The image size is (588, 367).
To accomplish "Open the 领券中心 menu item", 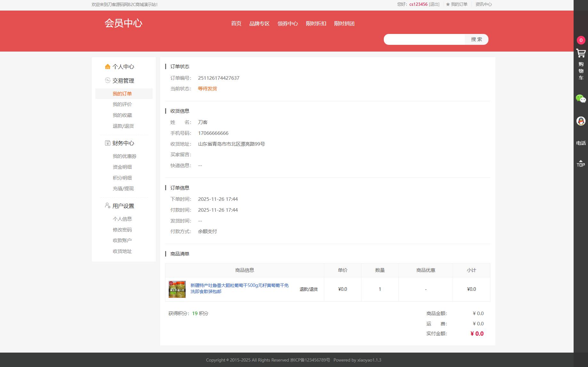I will [x=287, y=23].
